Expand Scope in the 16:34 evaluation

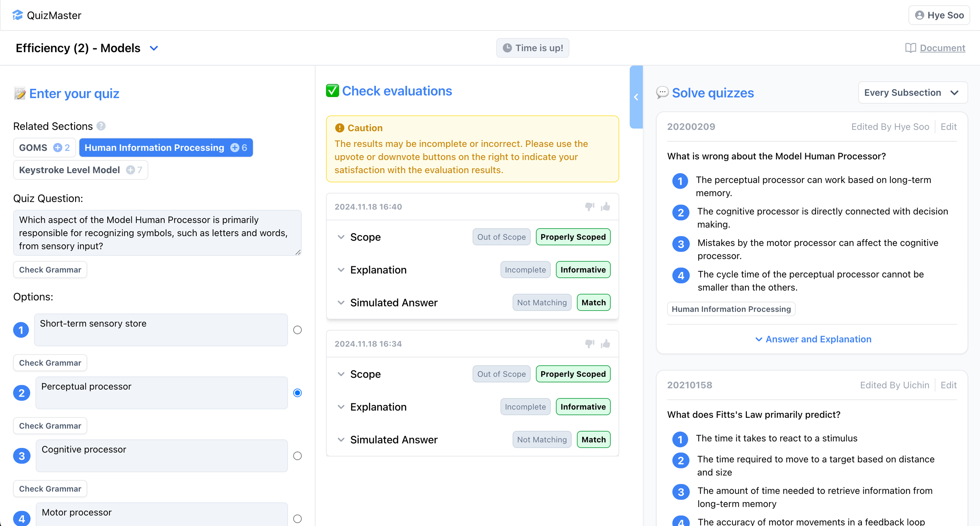tap(341, 374)
